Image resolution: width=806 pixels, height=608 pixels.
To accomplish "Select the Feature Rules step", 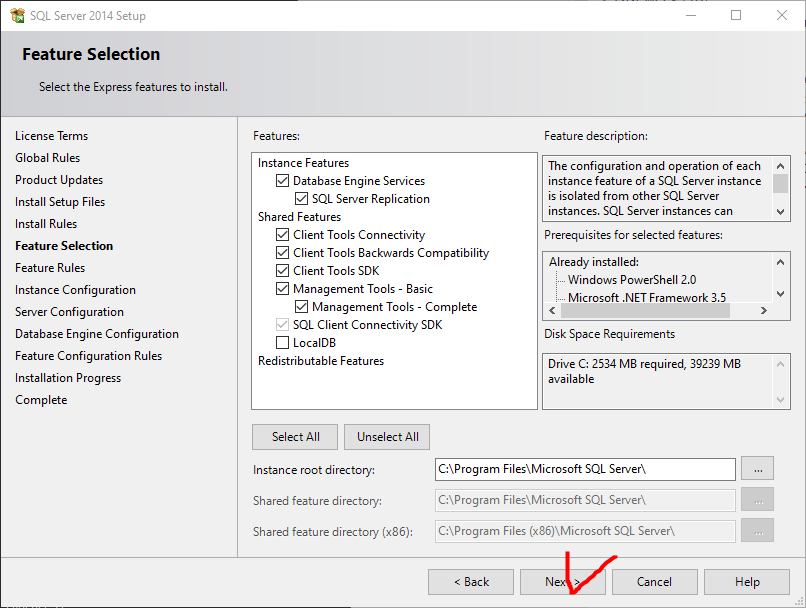I will pyautogui.click(x=50, y=268).
